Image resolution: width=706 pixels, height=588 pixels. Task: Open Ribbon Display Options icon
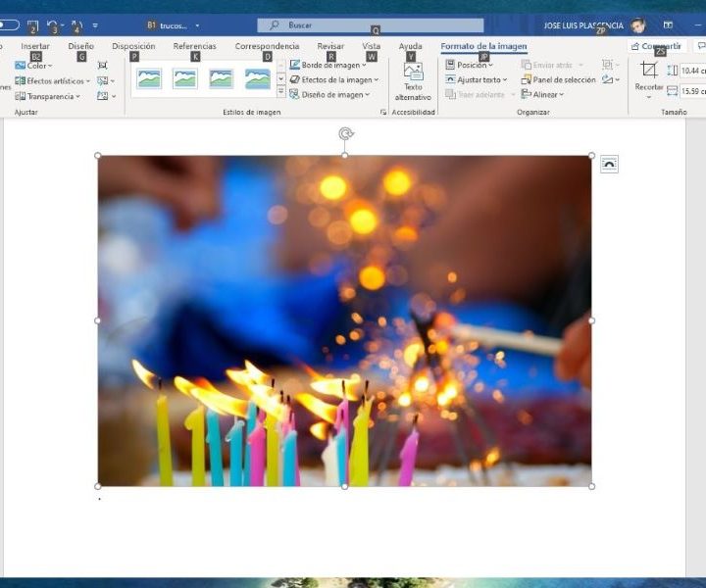668,25
